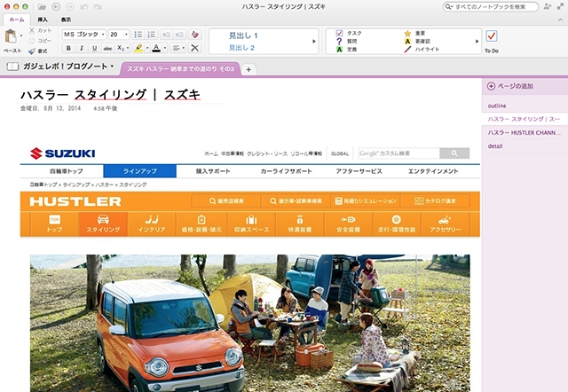Switch to the ホーム ribbon tab
The height and width of the screenshot is (392, 568).
pyautogui.click(x=17, y=20)
